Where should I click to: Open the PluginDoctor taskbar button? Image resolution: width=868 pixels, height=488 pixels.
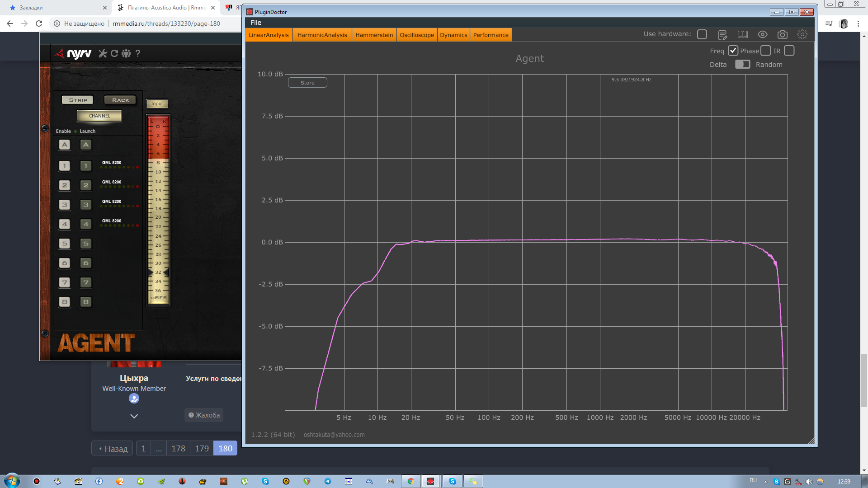click(430, 481)
